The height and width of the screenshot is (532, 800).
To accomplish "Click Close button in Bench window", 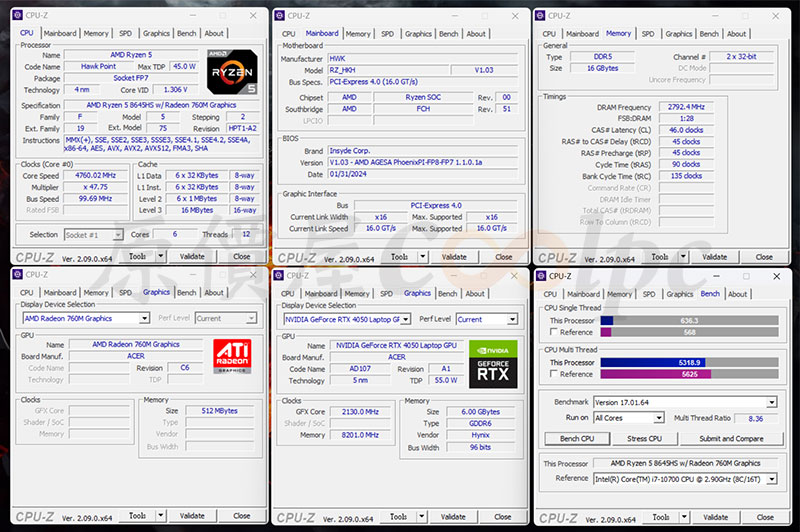I will pos(765,517).
